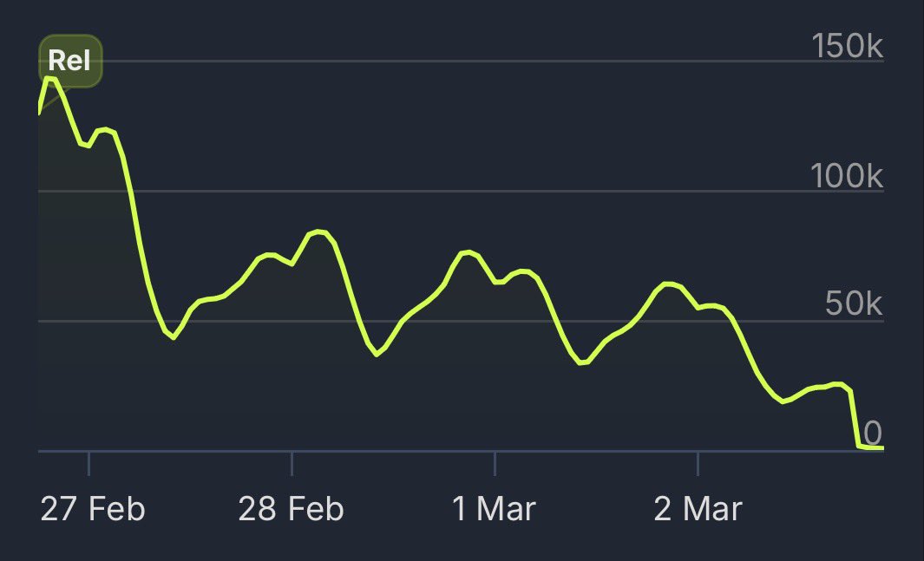Toggle the Rel series visibility
Image resolution: width=924 pixels, height=561 pixels.
click(70, 61)
